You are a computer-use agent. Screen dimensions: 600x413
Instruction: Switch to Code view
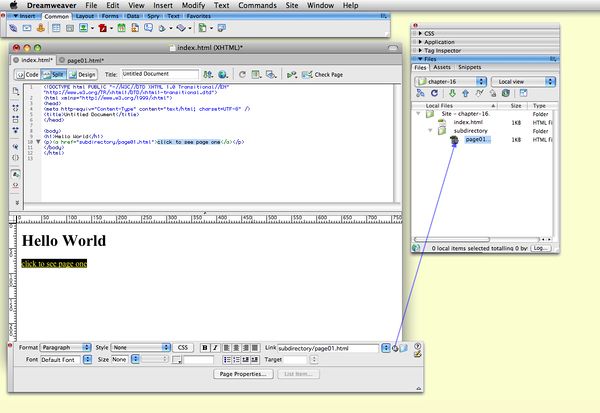(x=29, y=74)
